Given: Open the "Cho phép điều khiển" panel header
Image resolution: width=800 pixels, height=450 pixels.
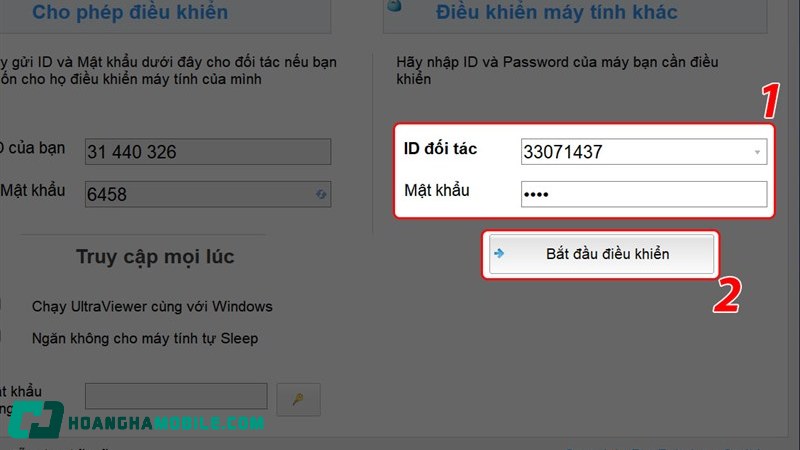Looking at the screenshot, I should tap(130, 12).
